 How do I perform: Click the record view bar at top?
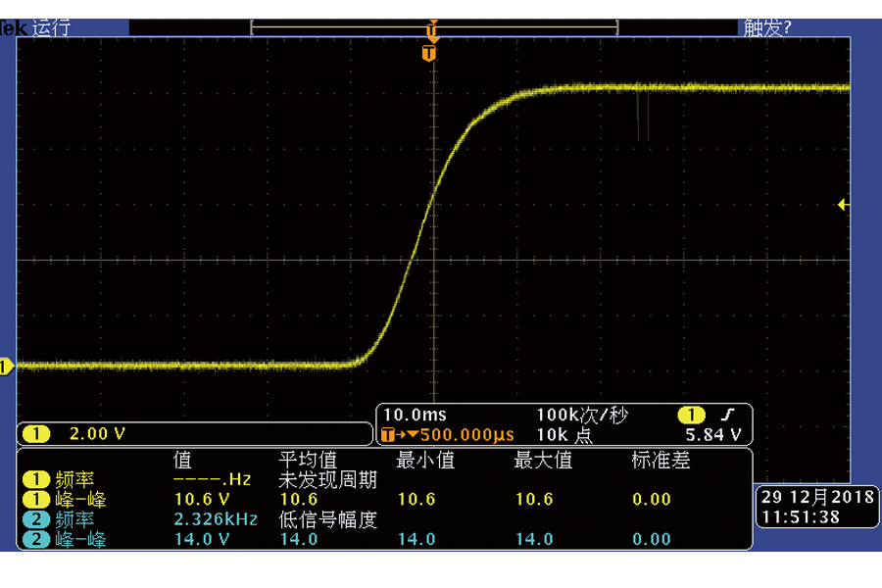[434, 27]
